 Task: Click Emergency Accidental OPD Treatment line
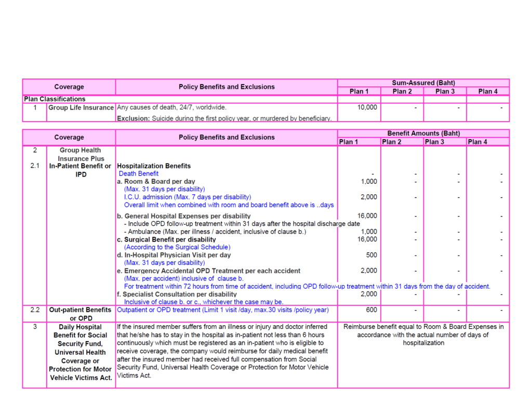tap(208, 271)
